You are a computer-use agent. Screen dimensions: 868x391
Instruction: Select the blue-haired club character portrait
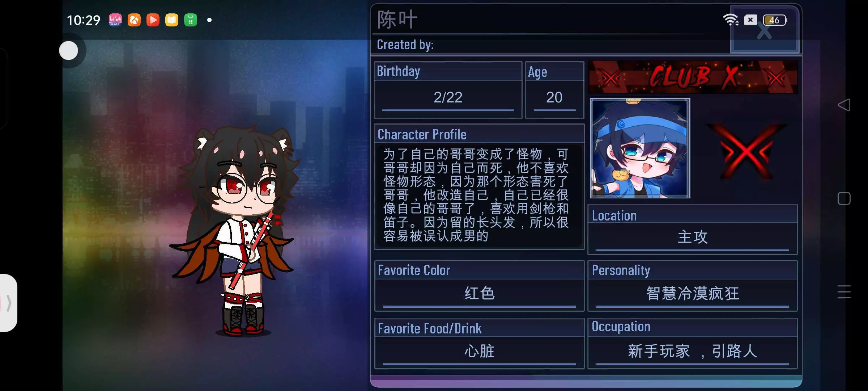pyautogui.click(x=640, y=148)
